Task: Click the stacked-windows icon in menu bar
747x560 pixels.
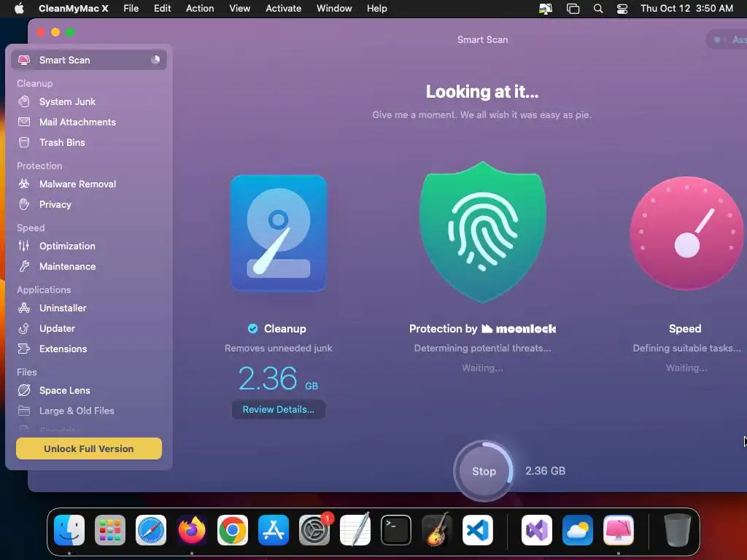Action: pos(573,9)
